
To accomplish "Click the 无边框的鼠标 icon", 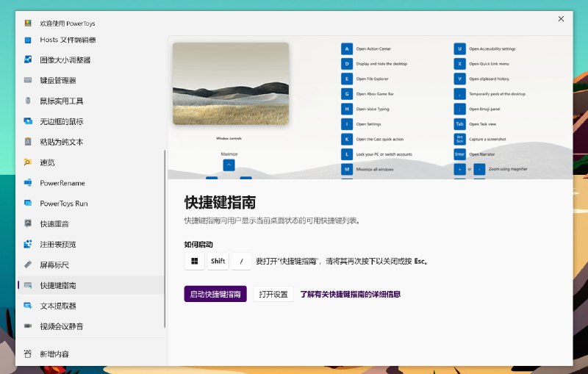I will pos(28,121).
